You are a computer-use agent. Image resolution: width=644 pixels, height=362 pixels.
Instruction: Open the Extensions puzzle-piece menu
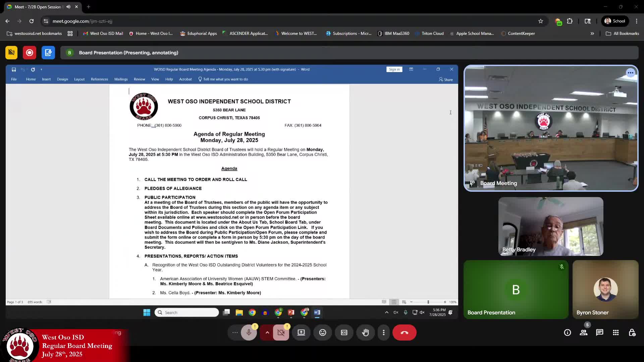(570, 21)
